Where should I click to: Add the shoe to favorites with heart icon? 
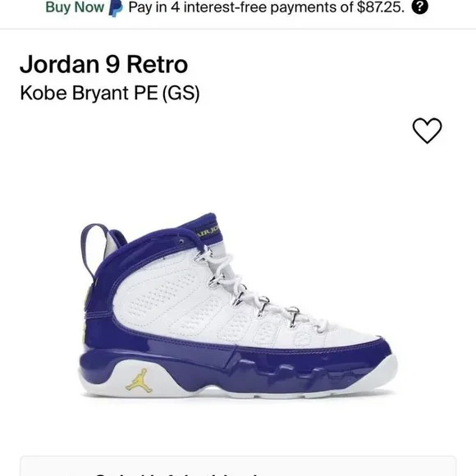coord(427,130)
